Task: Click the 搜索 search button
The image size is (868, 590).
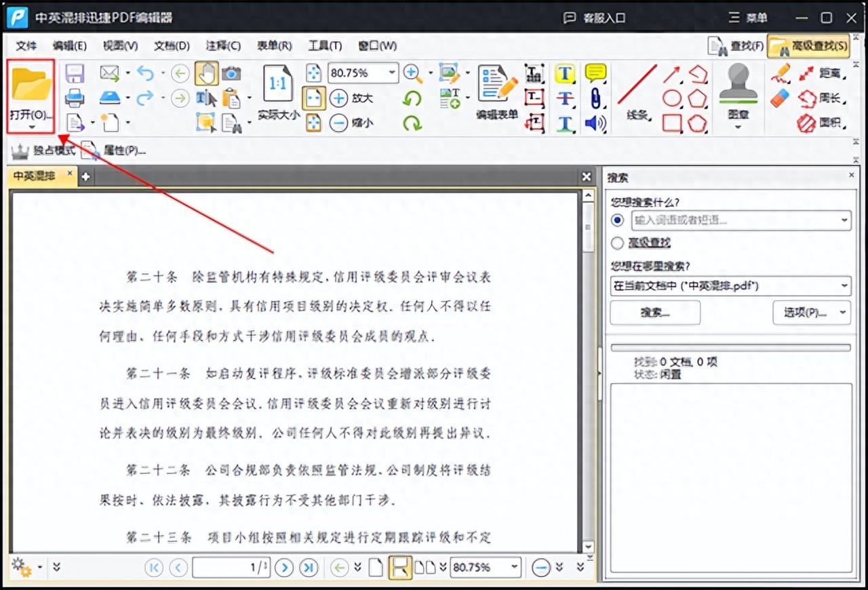Action: pyautogui.click(x=654, y=312)
